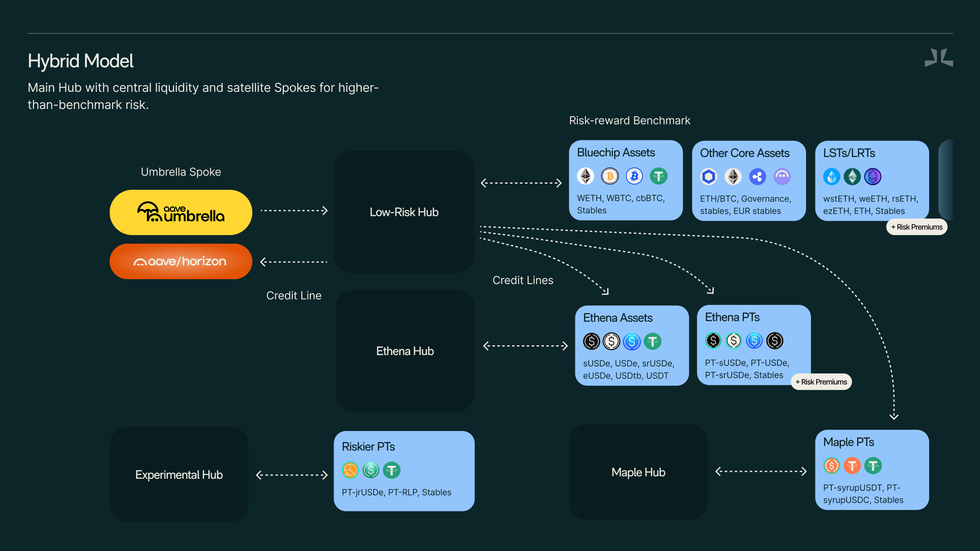Screen dimensions: 980x551
Task: Choose the blue connected-dots icon in Other Core Assets
Action: [x=757, y=177]
